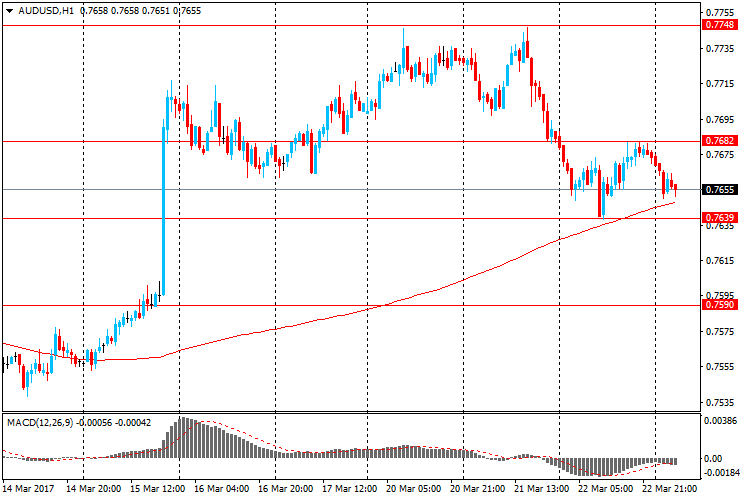The width and height of the screenshot is (740, 500).
Task: Select the -0.00184 MACD scale value
Action: coord(720,473)
